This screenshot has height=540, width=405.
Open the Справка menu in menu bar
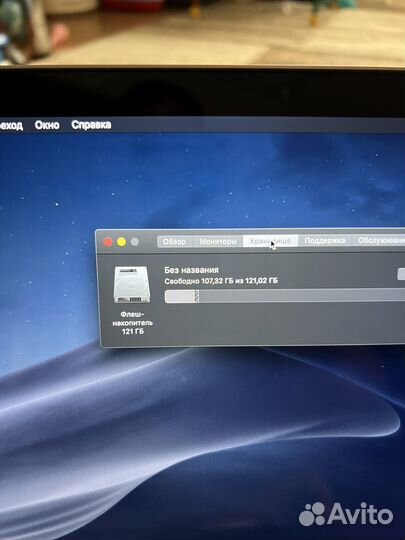pos(91,125)
